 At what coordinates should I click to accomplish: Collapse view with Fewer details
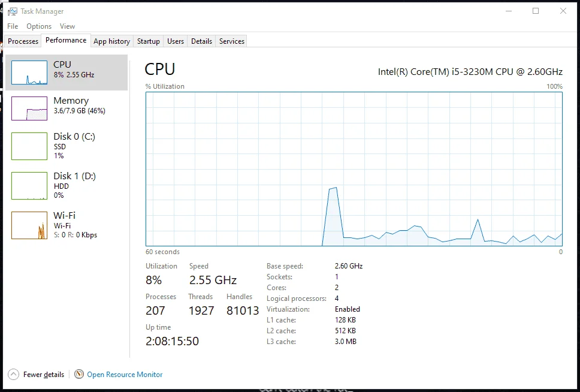click(44, 375)
